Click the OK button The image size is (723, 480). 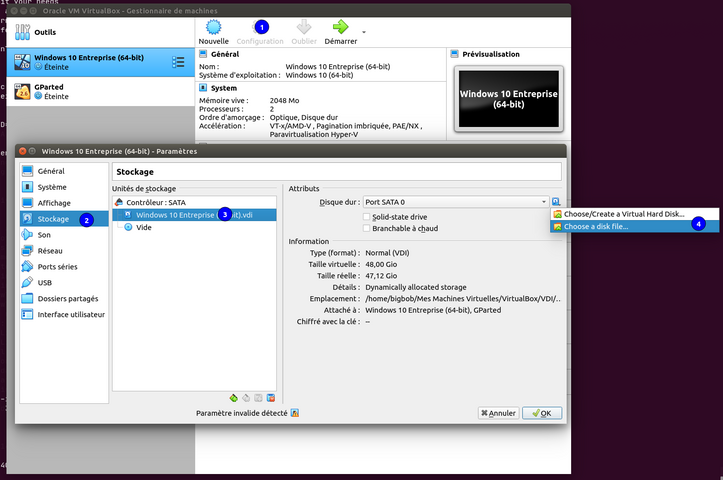click(542, 413)
